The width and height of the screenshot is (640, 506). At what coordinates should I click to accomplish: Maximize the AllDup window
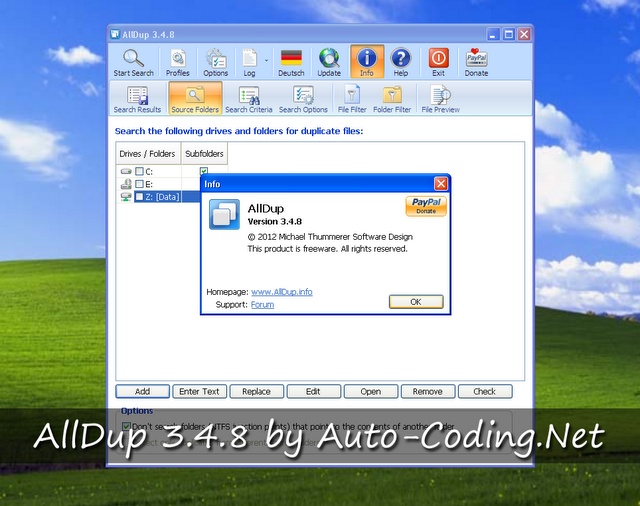pos(509,34)
